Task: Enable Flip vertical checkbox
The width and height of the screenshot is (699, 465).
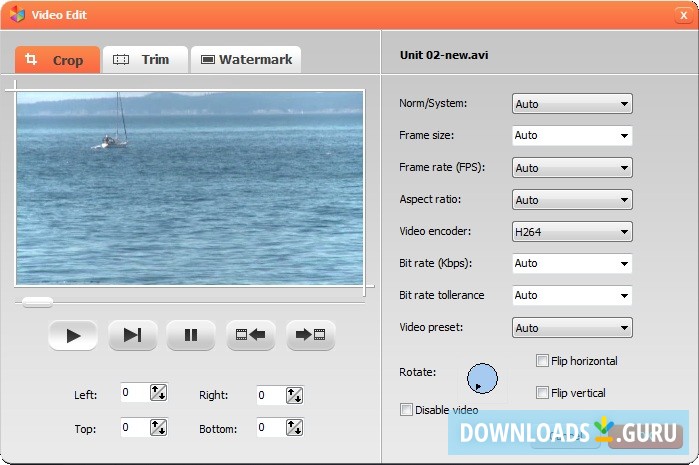Action: 542,393
